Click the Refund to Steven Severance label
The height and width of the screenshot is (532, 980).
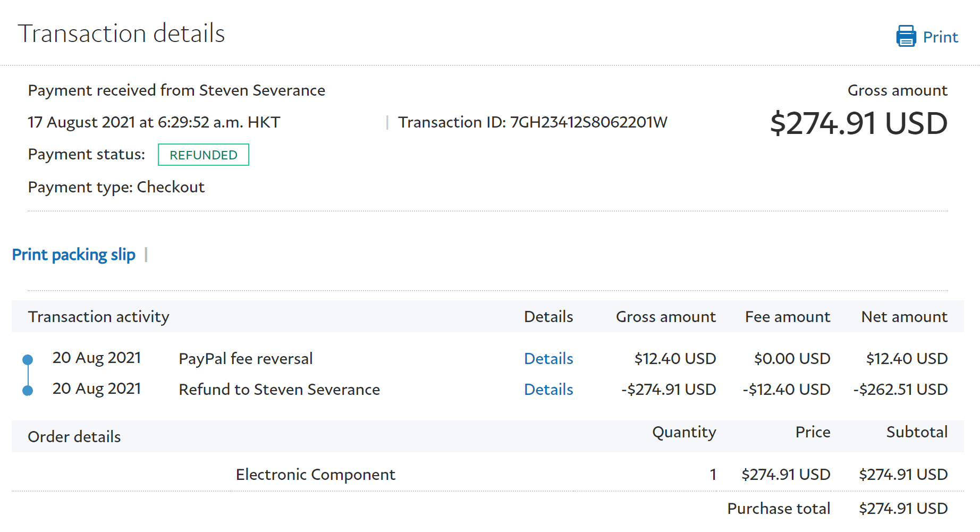[279, 390]
